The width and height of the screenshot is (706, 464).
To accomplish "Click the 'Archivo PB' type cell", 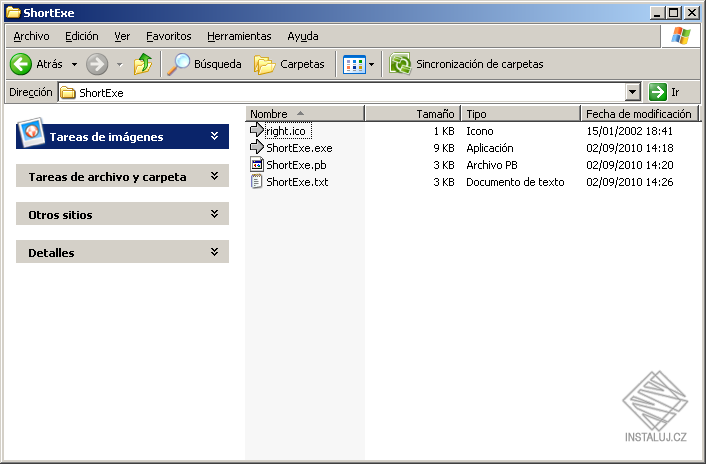I will [492, 165].
